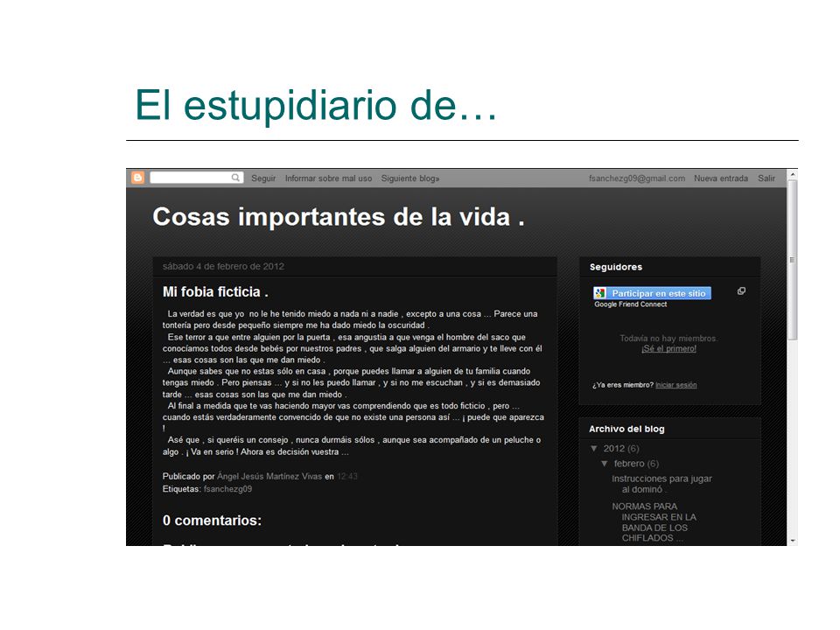Open the 2012 archive link
Viewport: 840px width, 630px height.
point(614,448)
